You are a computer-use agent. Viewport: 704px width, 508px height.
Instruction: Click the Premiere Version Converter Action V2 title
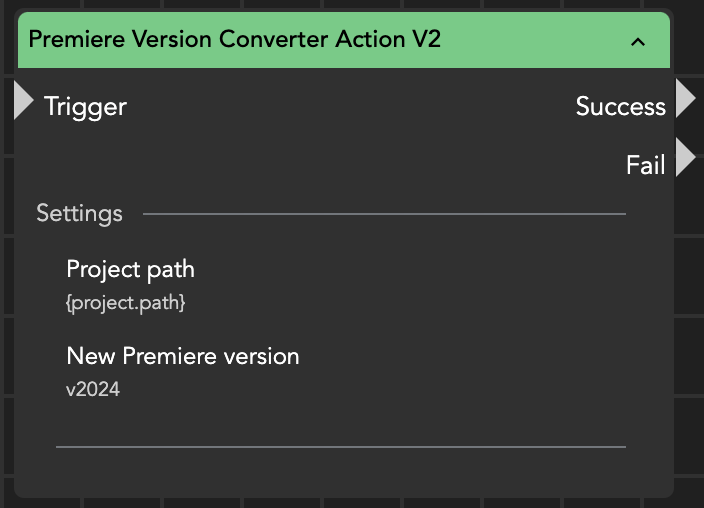(x=235, y=40)
